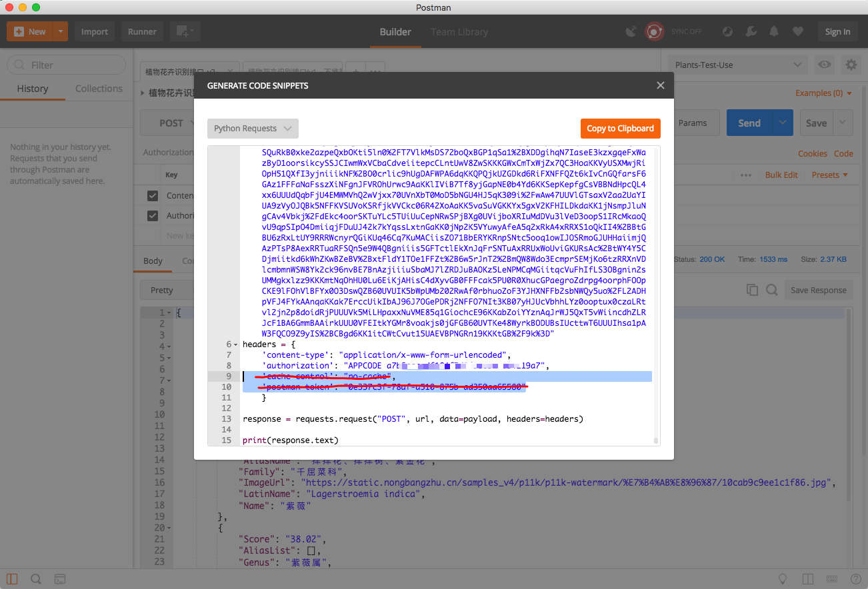Collapse headers block at snippet line 6
This screenshot has height=589, width=868.
[x=236, y=344]
